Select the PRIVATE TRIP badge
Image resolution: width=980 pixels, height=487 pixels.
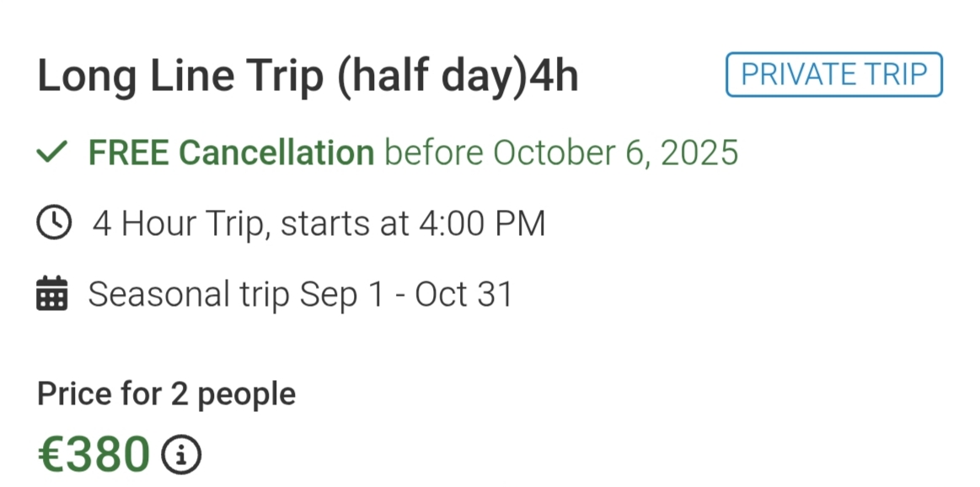[833, 75]
